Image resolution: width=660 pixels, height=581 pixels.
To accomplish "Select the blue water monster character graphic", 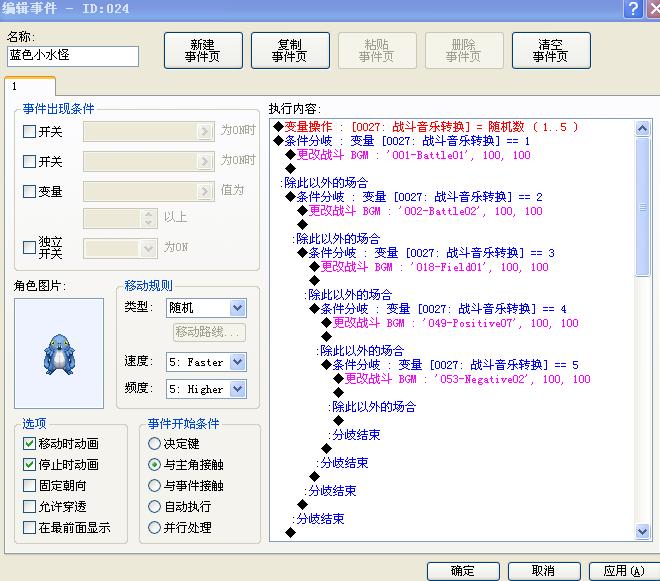I will pyautogui.click(x=59, y=354).
